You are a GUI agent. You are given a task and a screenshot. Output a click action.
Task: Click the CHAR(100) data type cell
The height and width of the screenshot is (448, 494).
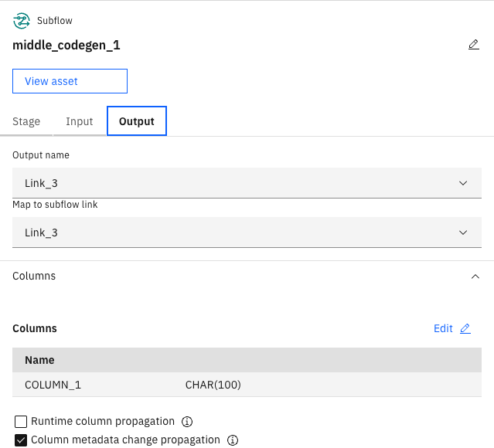pyautogui.click(x=213, y=385)
